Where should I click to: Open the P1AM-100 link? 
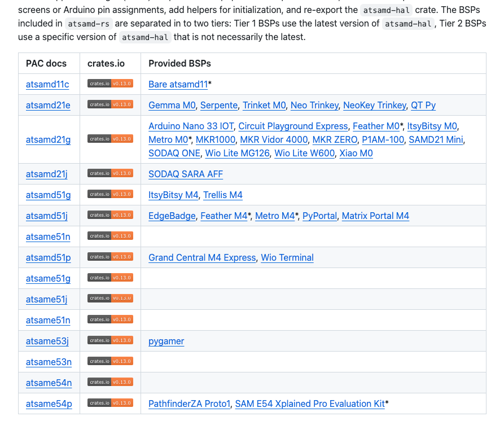[x=383, y=139]
